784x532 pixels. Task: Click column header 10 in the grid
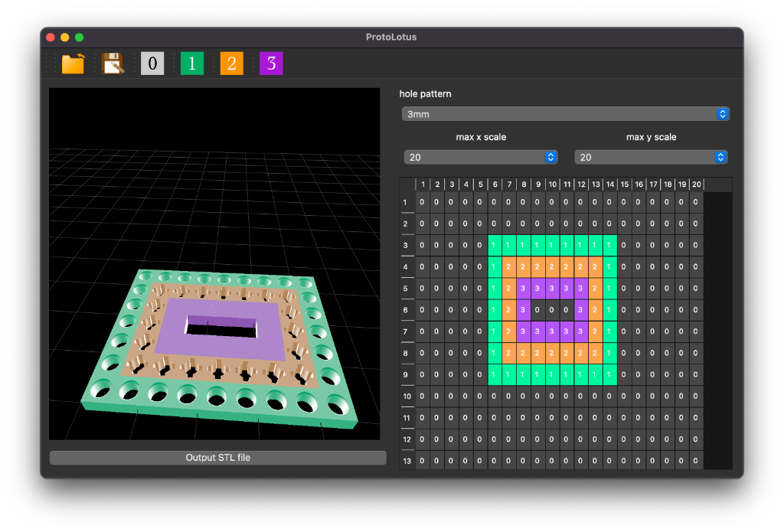point(552,184)
